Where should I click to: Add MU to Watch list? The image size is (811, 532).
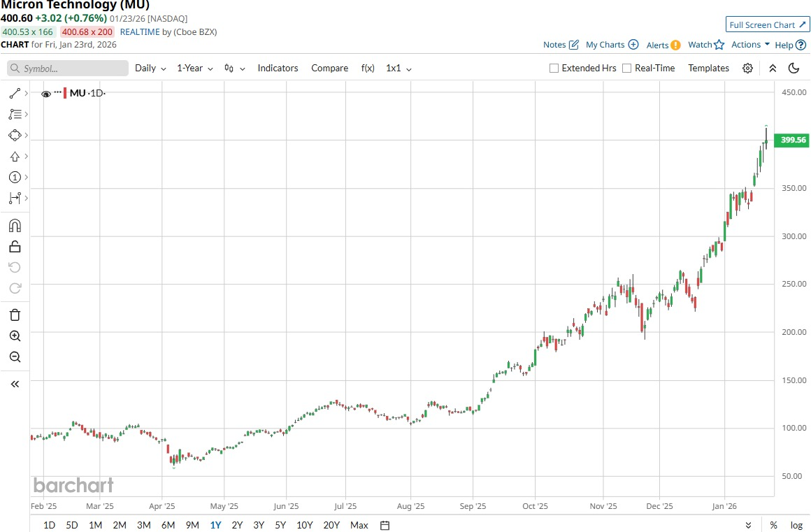[x=706, y=45]
